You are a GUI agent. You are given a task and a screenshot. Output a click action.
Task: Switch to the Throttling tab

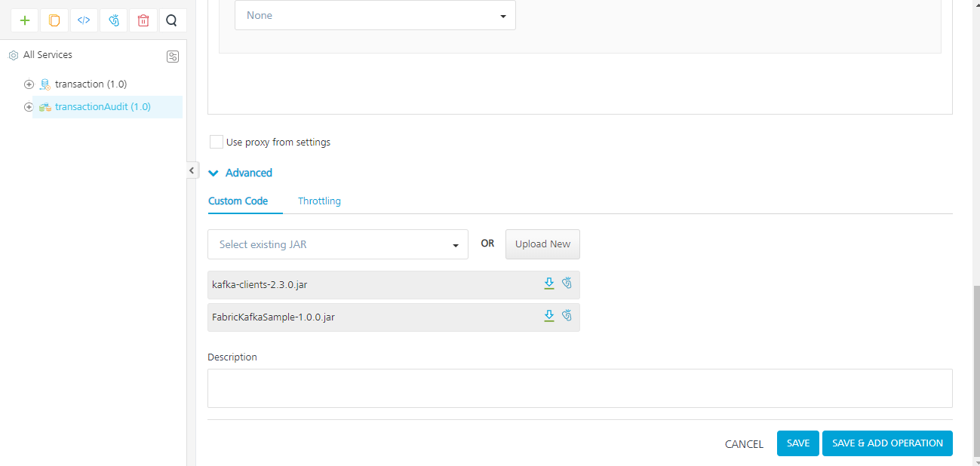(x=318, y=201)
